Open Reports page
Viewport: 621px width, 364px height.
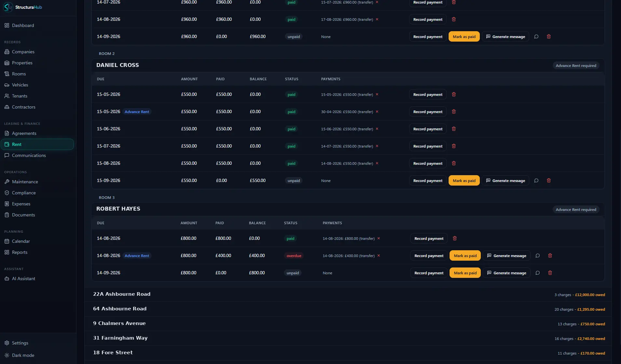coord(20,252)
